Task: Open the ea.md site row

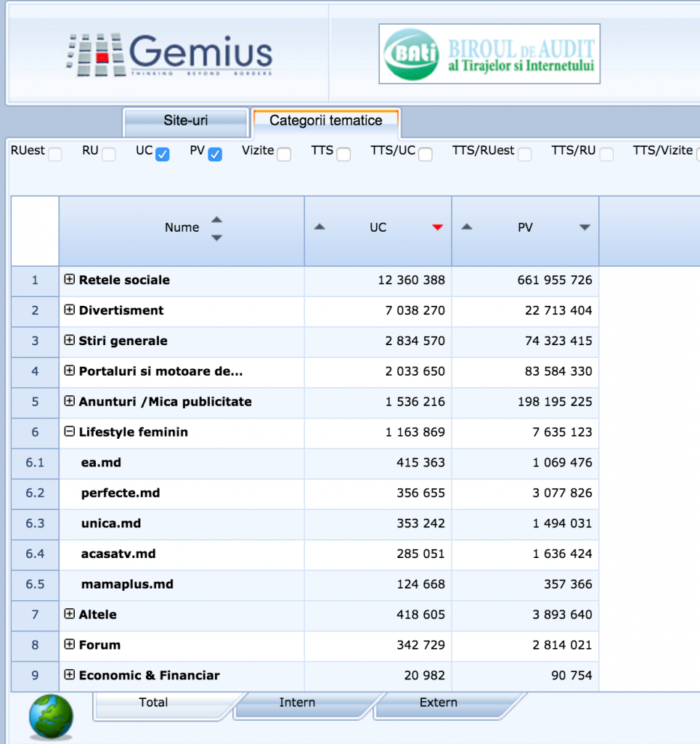Action: (101, 463)
